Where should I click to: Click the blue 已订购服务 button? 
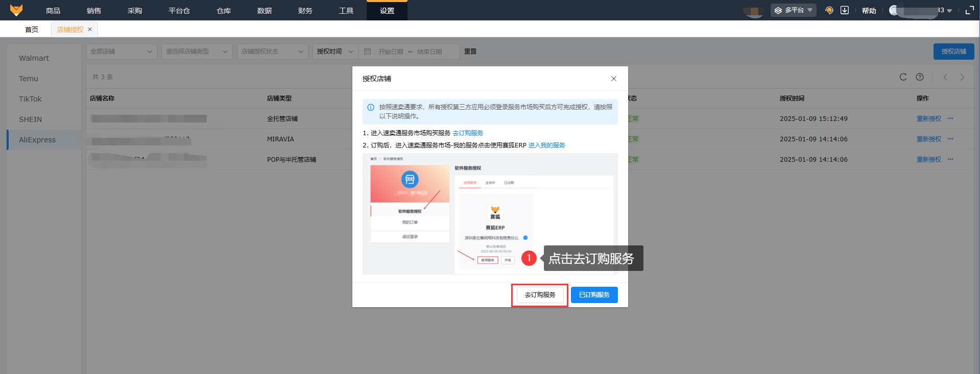click(x=594, y=295)
